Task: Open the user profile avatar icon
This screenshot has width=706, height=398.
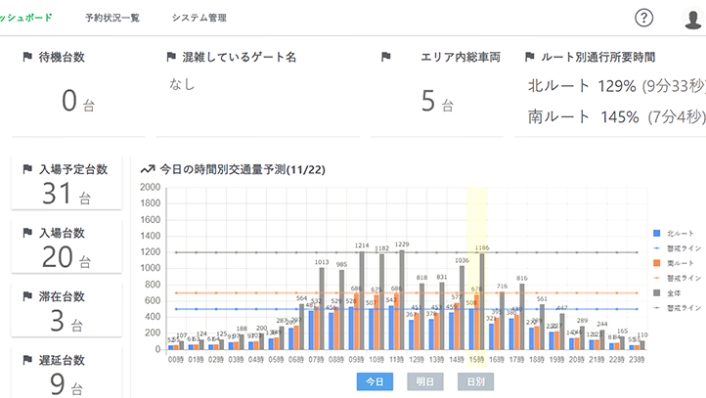Action: (692, 19)
